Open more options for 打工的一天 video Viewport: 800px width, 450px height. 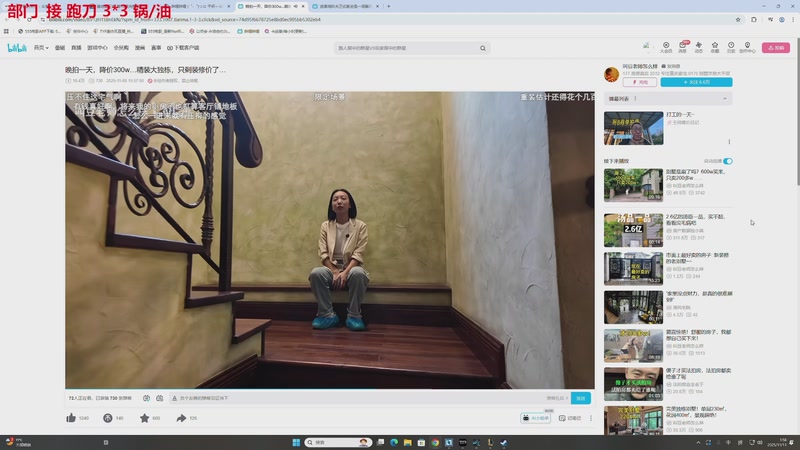729,142
